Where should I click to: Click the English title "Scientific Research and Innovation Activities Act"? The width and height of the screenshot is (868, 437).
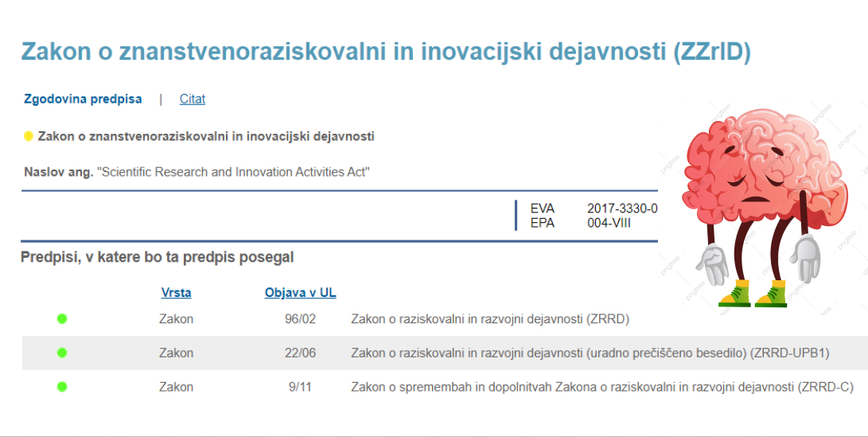tap(234, 172)
